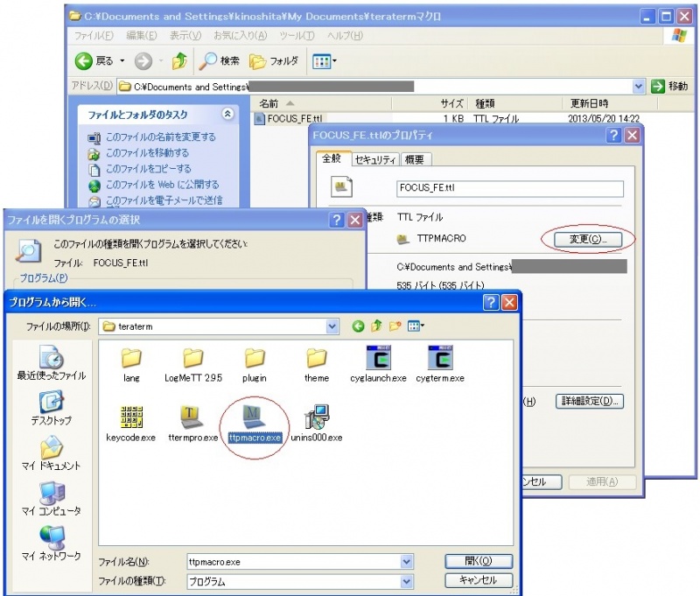Expand the ファイルの場所 teraterm dropdown
Viewport: 700px width, 596px height.
tap(332, 326)
